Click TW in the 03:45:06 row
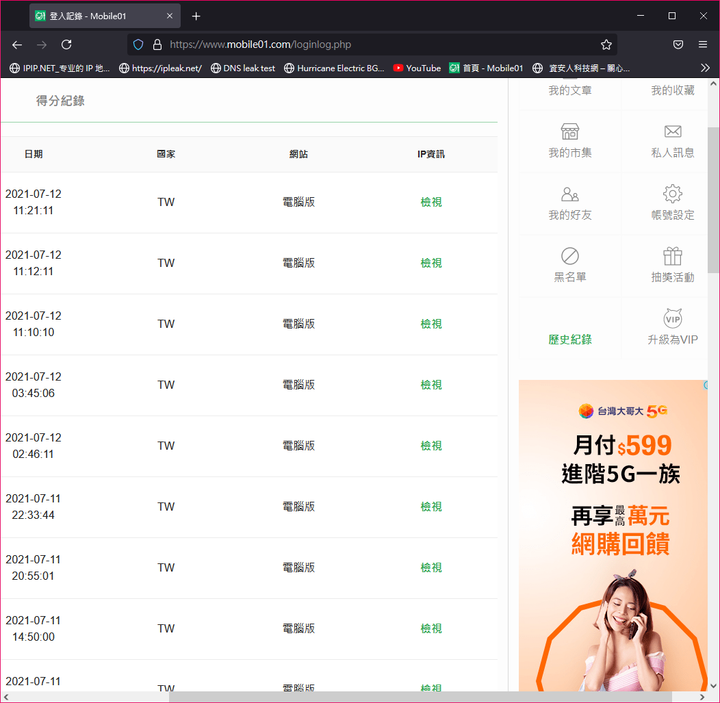The image size is (720, 703). tap(166, 385)
